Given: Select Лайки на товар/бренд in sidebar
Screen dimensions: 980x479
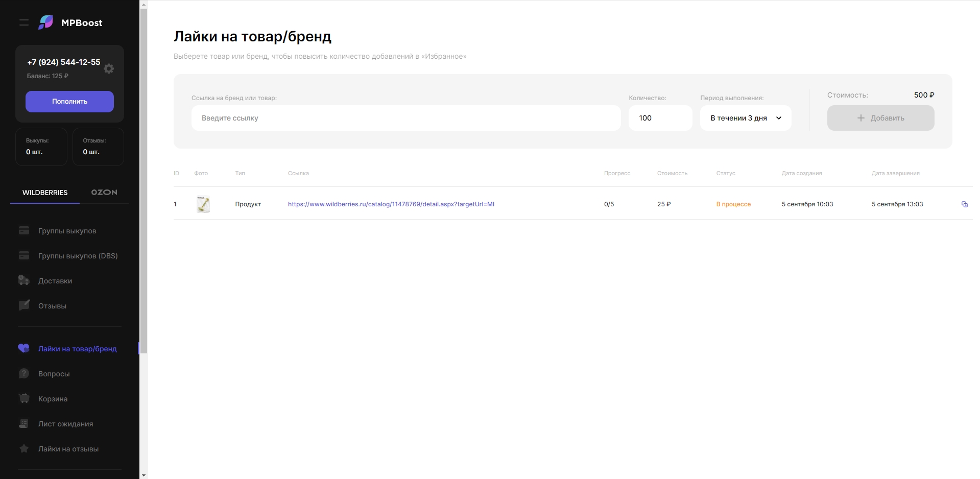Looking at the screenshot, I should (x=78, y=349).
